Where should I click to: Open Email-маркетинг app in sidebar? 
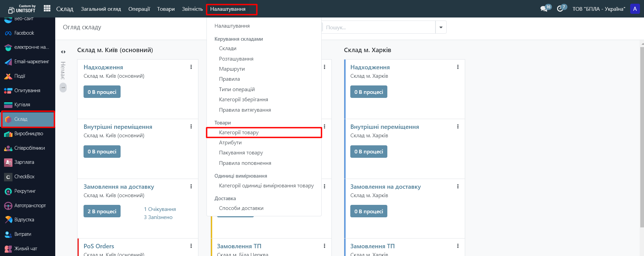31,62
